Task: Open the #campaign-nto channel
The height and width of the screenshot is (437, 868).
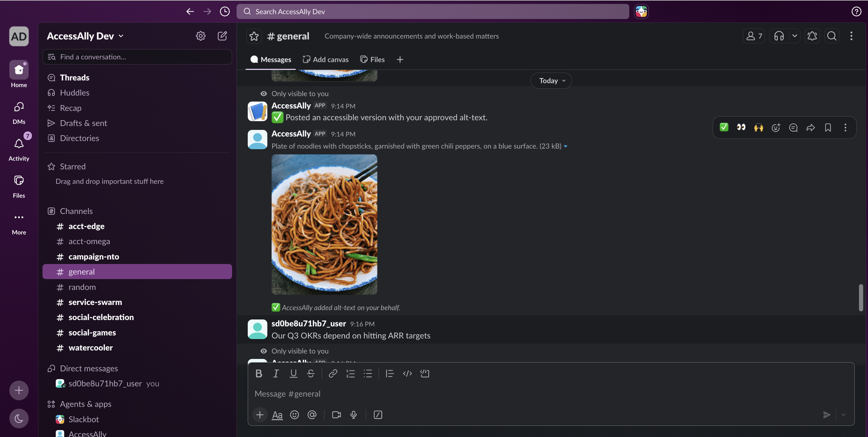Action: point(137,257)
